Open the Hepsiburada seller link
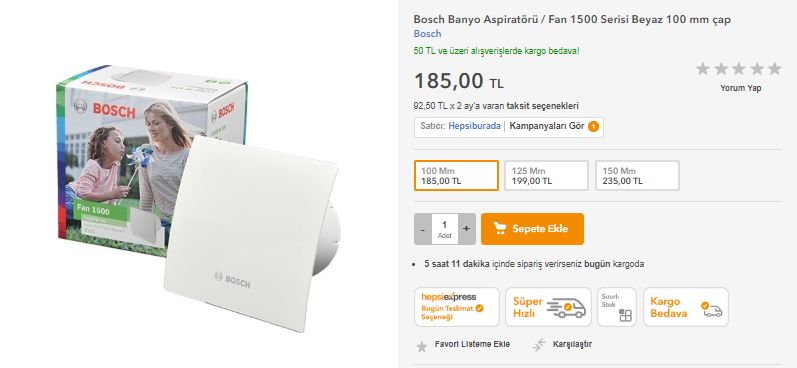 (474, 126)
